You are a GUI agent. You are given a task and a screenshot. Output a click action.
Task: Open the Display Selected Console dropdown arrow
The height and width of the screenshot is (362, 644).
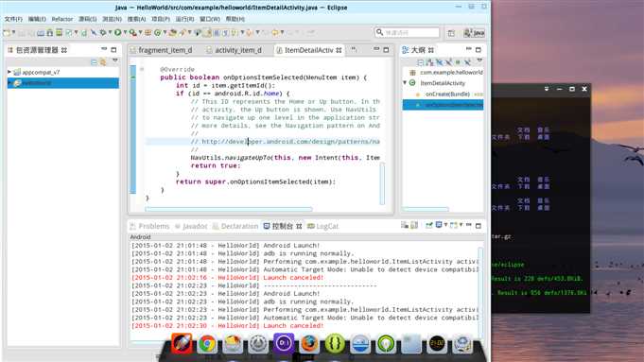coord(445,225)
